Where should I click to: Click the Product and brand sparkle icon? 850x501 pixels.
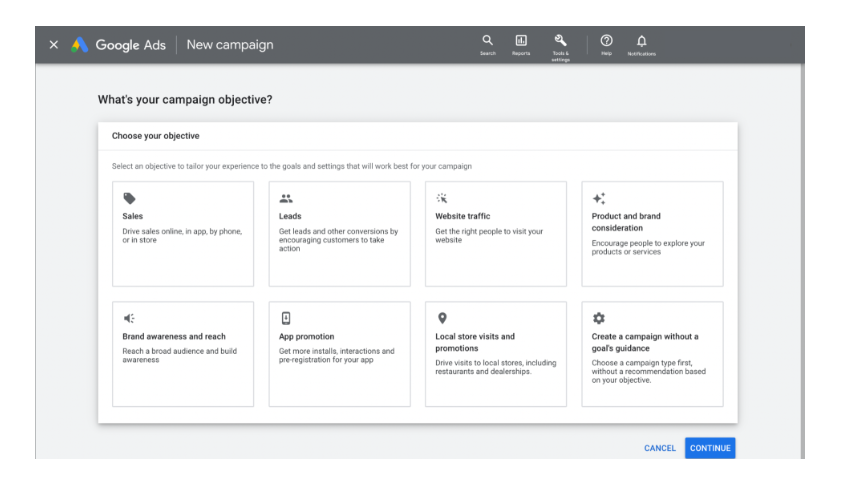tap(598, 198)
